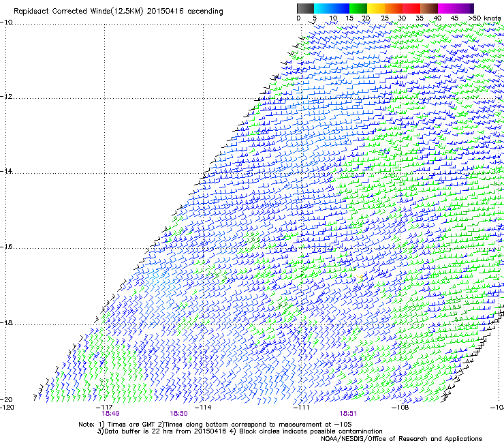Click the purple 18:49 time label
The height and width of the screenshot is (443, 504).
(110, 414)
